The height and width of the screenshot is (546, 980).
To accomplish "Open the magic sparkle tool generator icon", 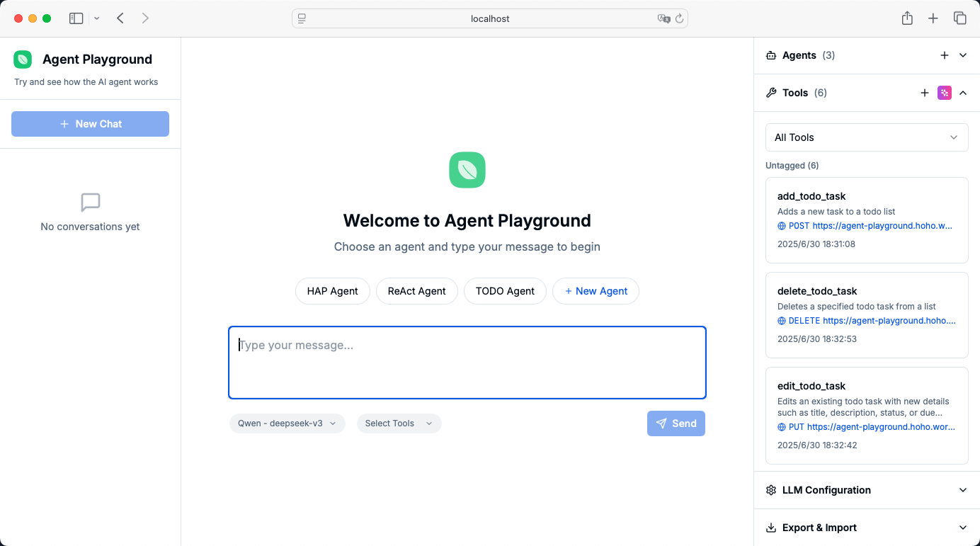I will click(x=944, y=92).
